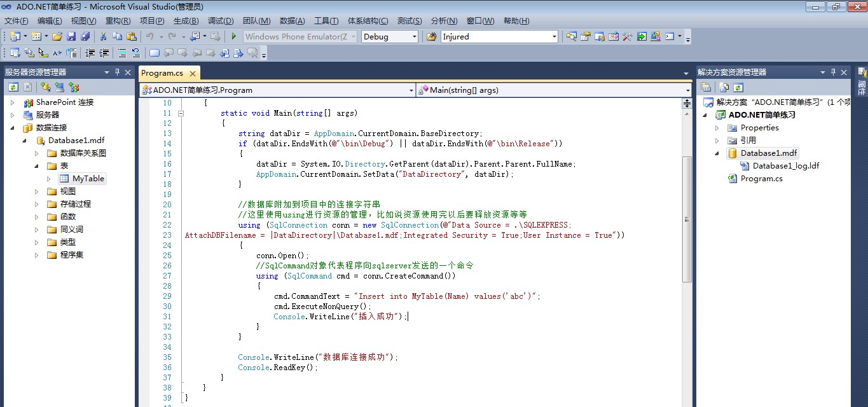Screen dimensions: 868x407
Task: Expand the MyTable tree node
Action: coord(49,179)
